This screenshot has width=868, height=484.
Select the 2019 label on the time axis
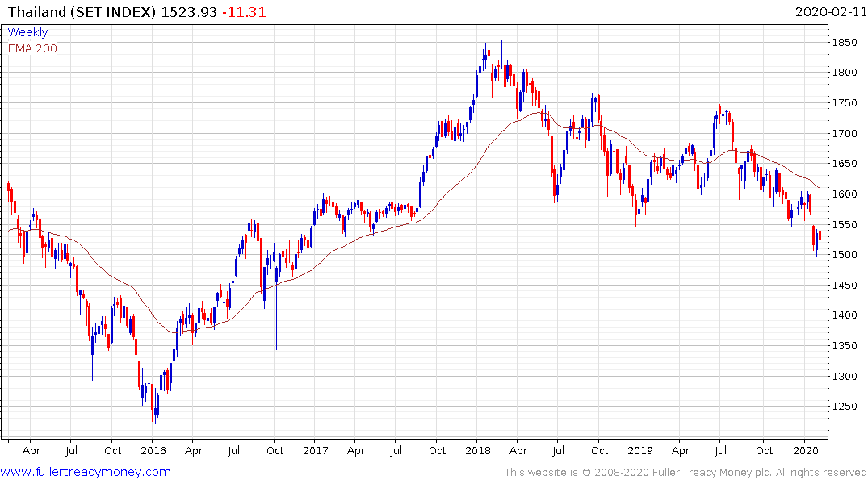[x=640, y=451]
